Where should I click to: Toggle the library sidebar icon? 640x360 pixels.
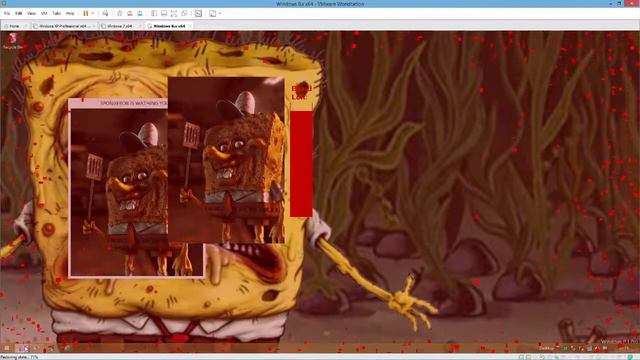pos(154,13)
